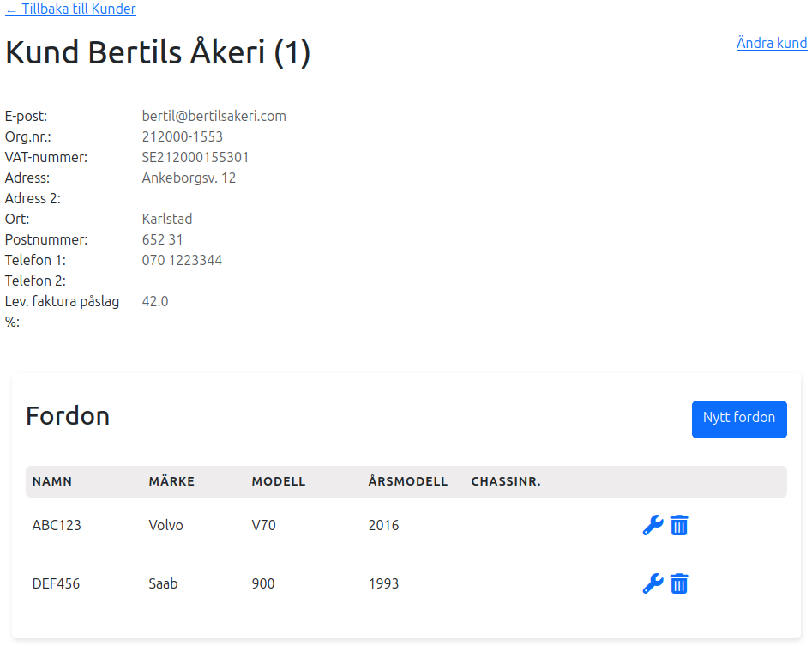Image resolution: width=812 pixels, height=646 pixels.
Task: Click the Volvo brand cell
Action: [x=165, y=525]
